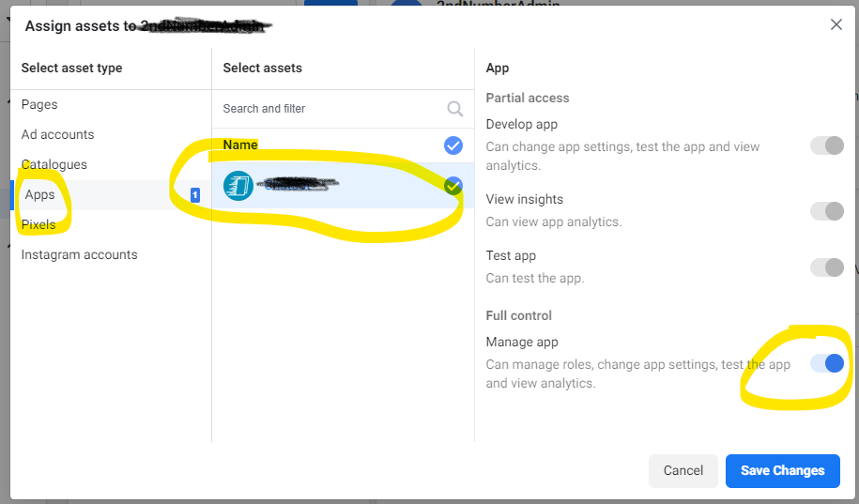Image resolution: width=859 pixels, height=504 pixels.
Task: Click the search magnifier icon
Action: pyautogui.click(x=455, y=109)
